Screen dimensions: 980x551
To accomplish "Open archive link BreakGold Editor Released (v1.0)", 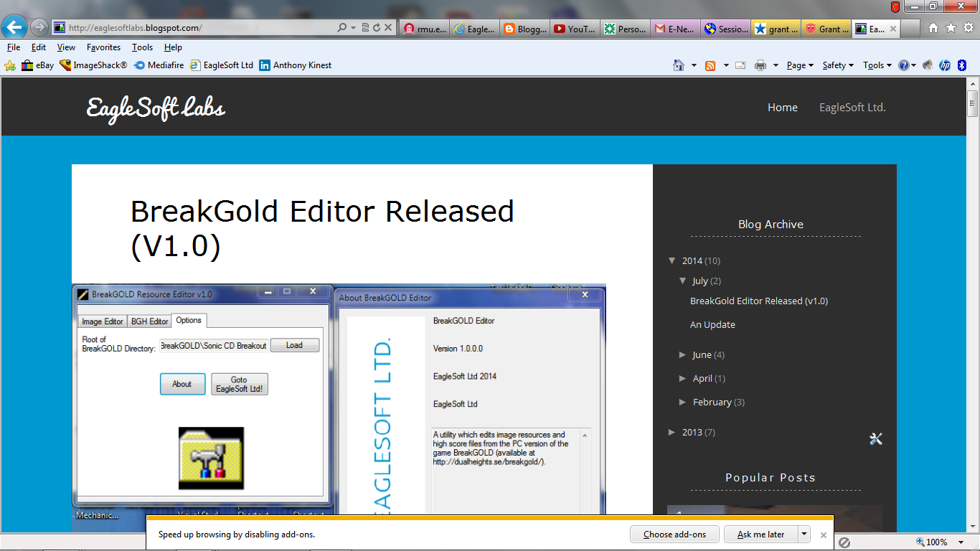I will tap(759, 301).
